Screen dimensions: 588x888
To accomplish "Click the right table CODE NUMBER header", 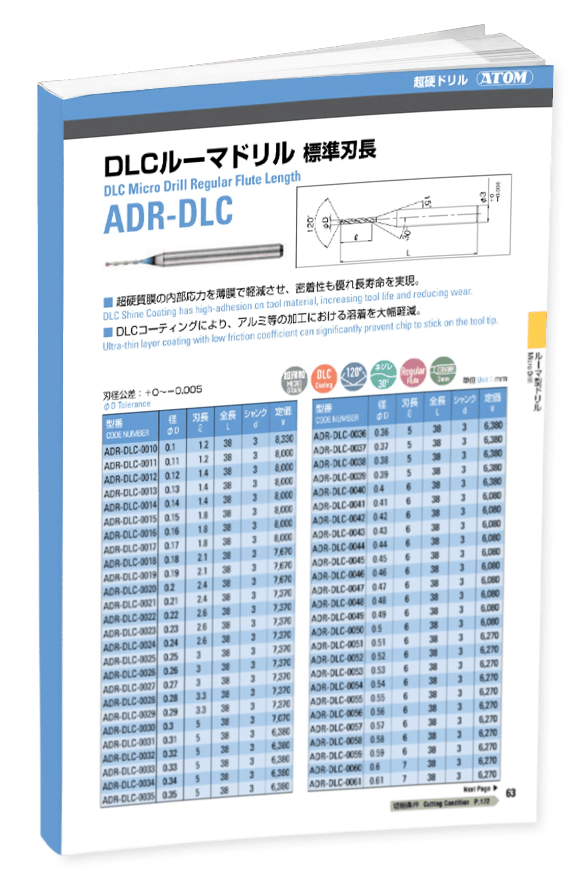I will [x=337, y=419].
